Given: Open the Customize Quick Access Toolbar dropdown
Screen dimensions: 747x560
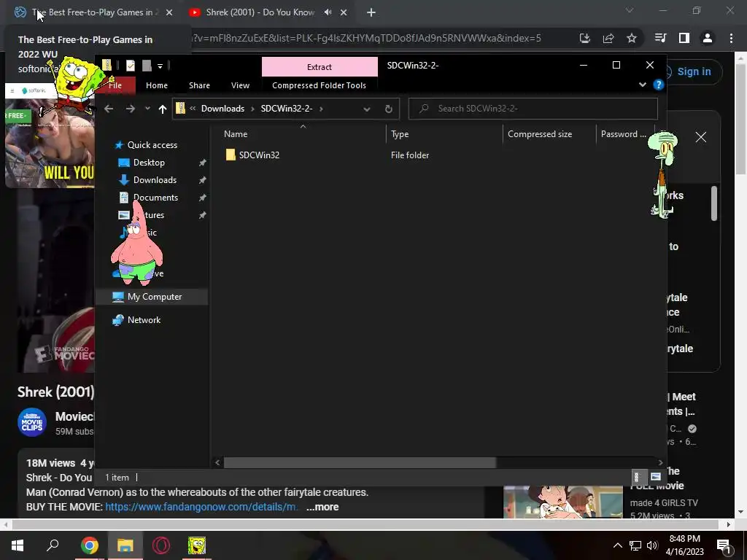Looking at the screenshot, I should tap(160, 66).
